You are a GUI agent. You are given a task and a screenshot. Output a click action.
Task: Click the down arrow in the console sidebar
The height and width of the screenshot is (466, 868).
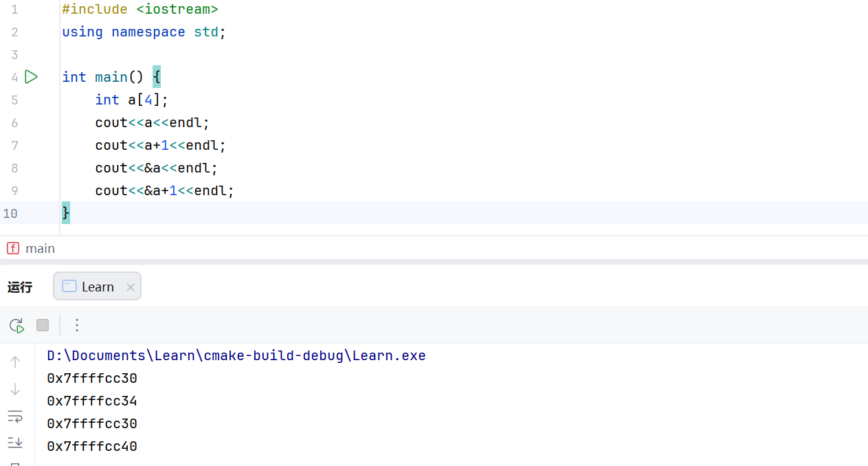(x=15, y=389)
